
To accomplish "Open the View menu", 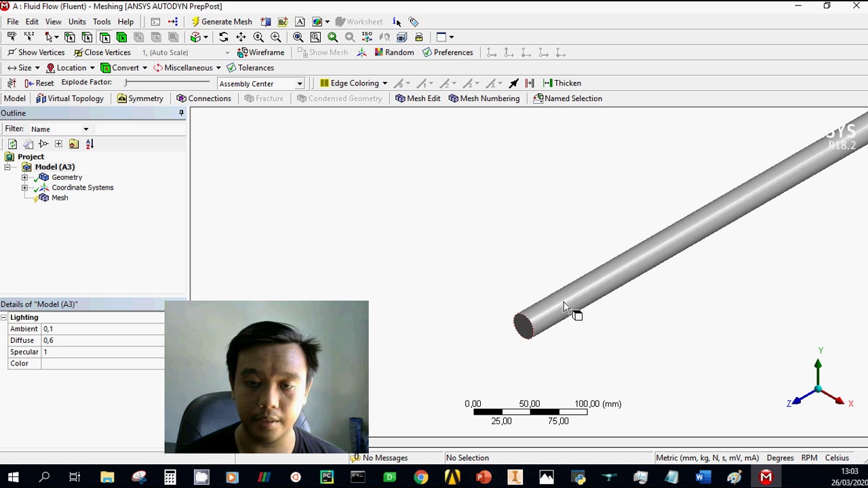I will pyautogui.click(x=53, y=22).
